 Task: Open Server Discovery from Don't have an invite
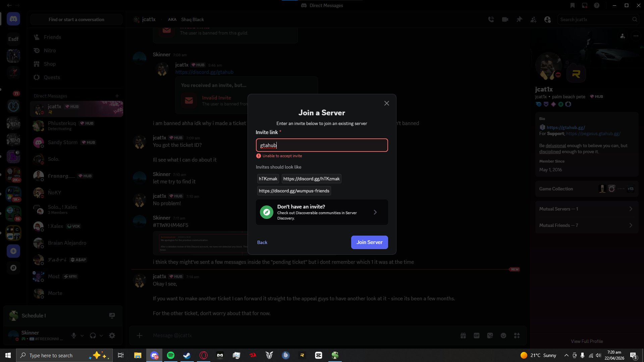tap(322, 212)
